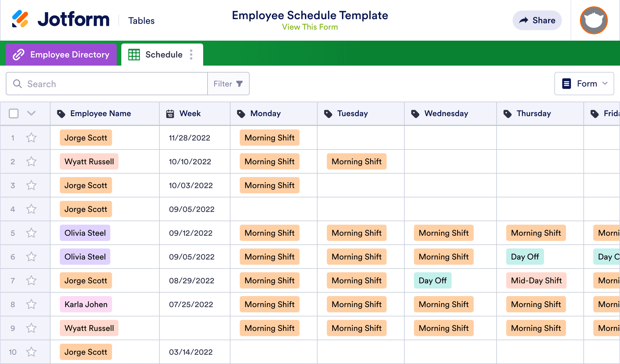The height and width of the screenshot is (364, 620).
Task: Click the tag icon in Monday column header
Action: coord(241,113)
